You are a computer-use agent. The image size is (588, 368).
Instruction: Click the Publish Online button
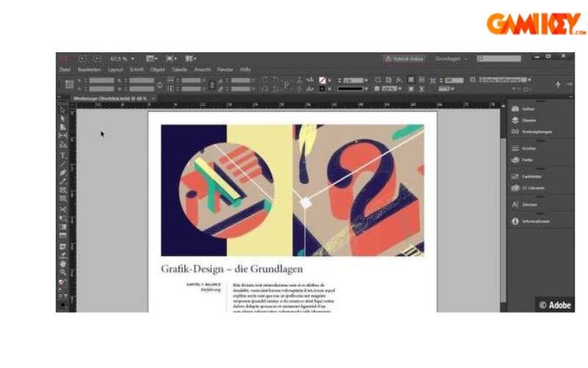click(x=404, y=58)
